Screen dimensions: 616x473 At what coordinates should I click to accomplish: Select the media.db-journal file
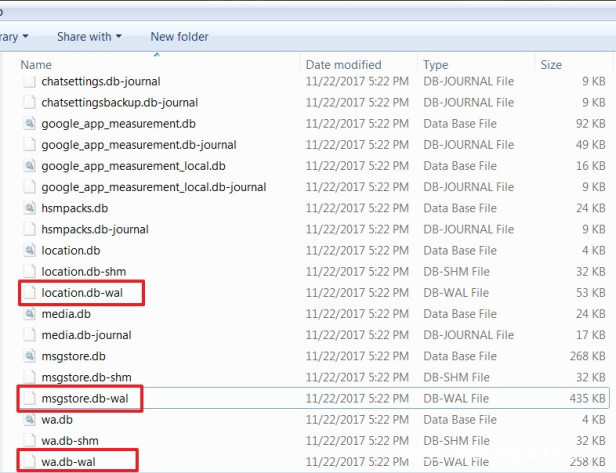pos(86,335)
